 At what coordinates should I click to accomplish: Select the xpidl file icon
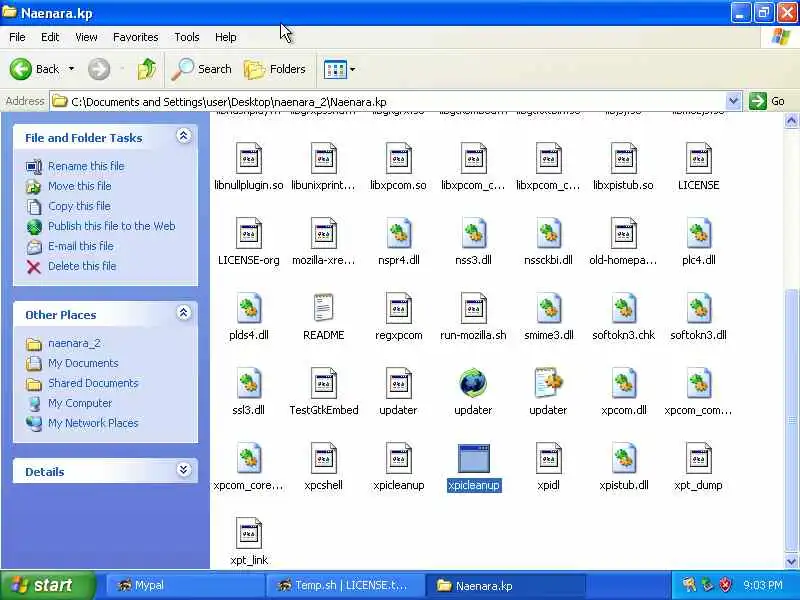tap(548, 458)
